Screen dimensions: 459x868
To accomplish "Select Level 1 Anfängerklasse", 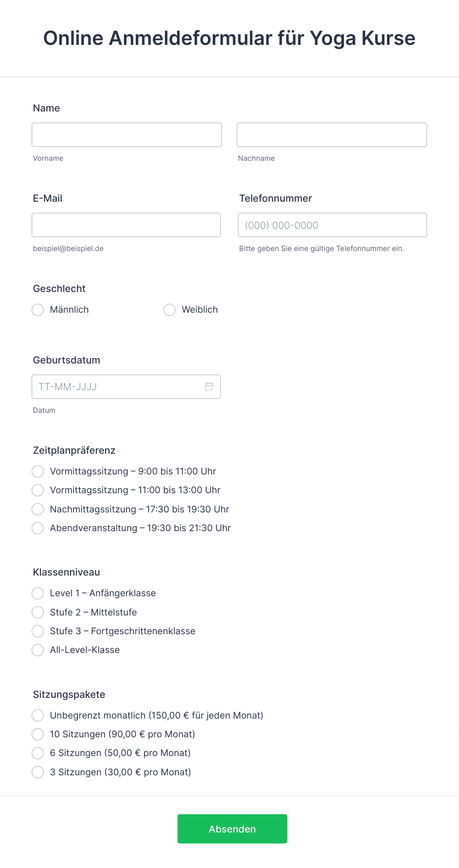I will point(38,593).
